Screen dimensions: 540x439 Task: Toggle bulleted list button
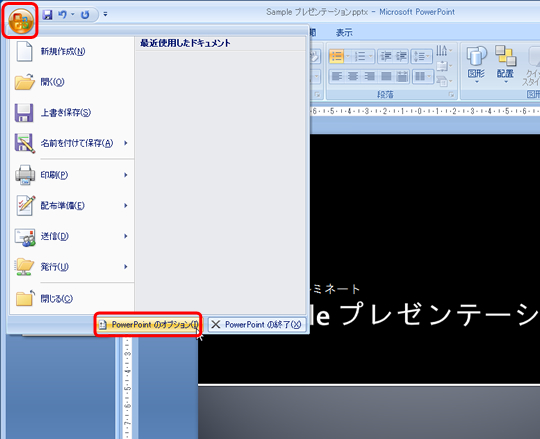[336, 56]
